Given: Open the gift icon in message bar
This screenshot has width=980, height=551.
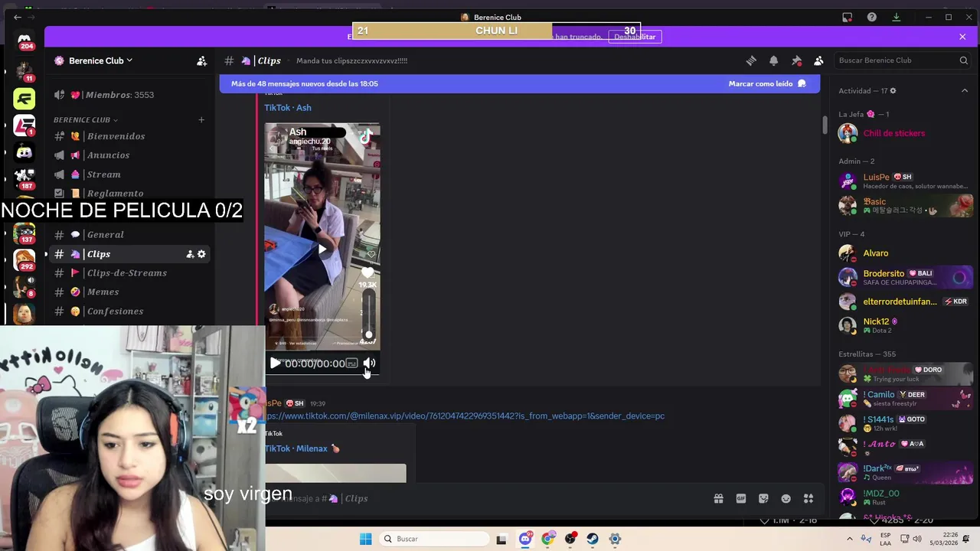Looking at the screenshot, I should tap(718, 498).
